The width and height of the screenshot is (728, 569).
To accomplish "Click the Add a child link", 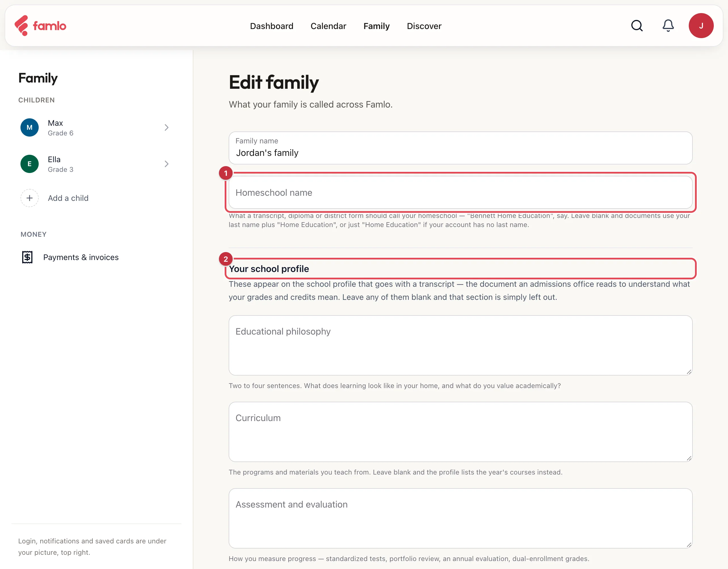I will pos(68,198).
